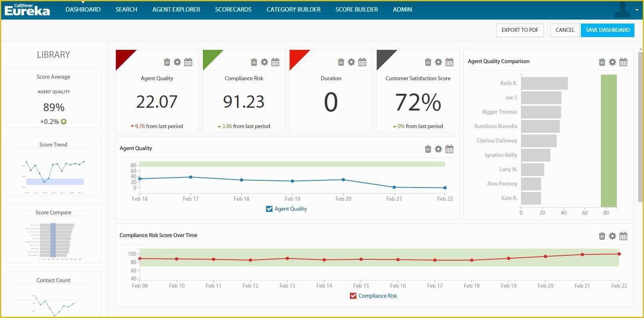The image size is (644, 318).
Task: Click Joe S bar in comparison chart
Action: click(x=541, y=98)
